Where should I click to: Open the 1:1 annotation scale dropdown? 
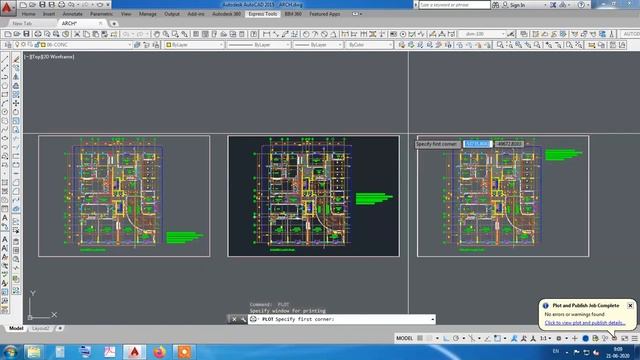(x=545, y=338)
